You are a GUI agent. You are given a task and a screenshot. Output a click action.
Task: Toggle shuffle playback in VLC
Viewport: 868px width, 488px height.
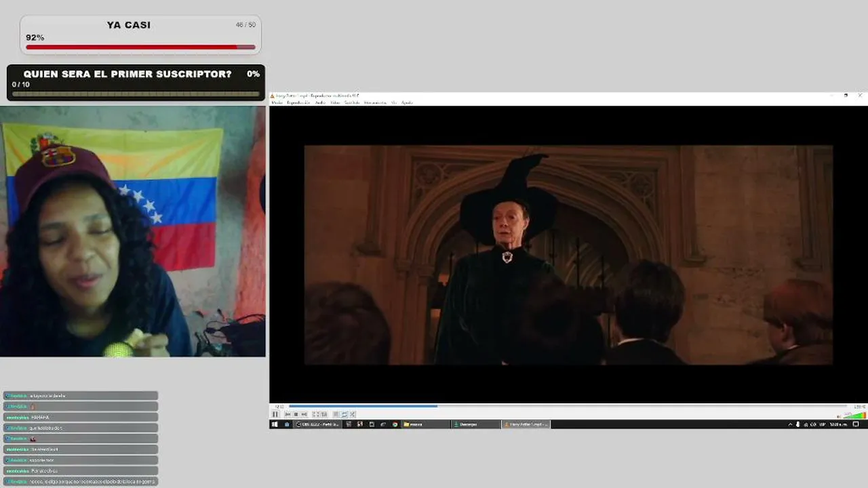353,414
